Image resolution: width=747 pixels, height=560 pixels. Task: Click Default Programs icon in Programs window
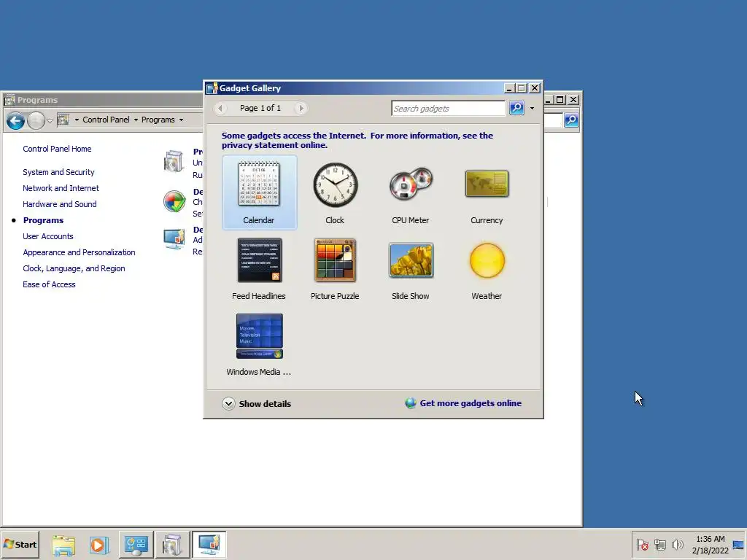pos(174,201)
